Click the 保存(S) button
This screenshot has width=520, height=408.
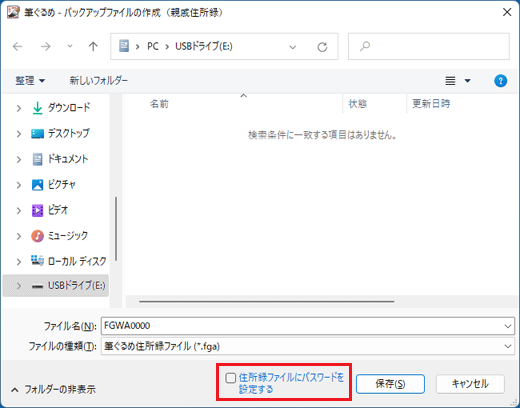click(x=390, y=384)
